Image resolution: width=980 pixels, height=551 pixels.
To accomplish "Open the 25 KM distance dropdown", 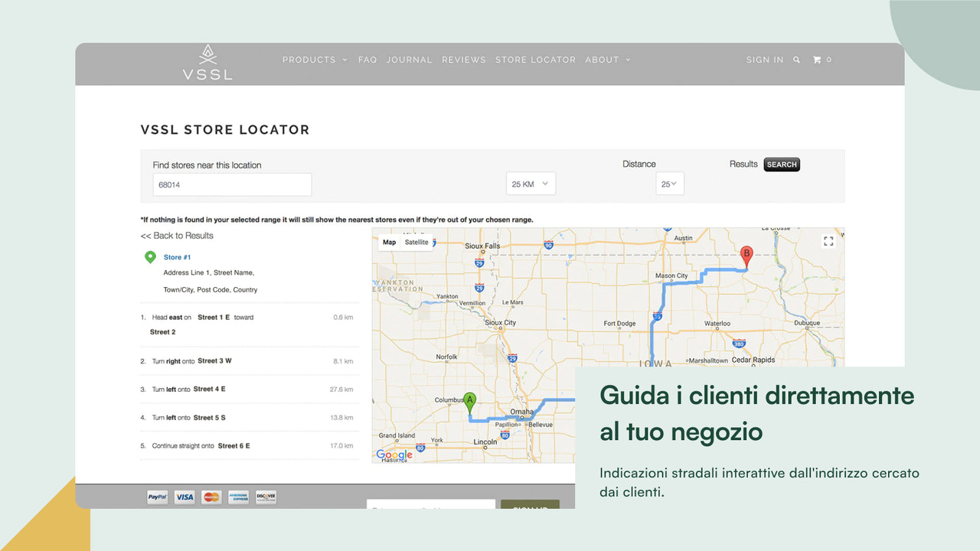I will (x=531, y=184).
